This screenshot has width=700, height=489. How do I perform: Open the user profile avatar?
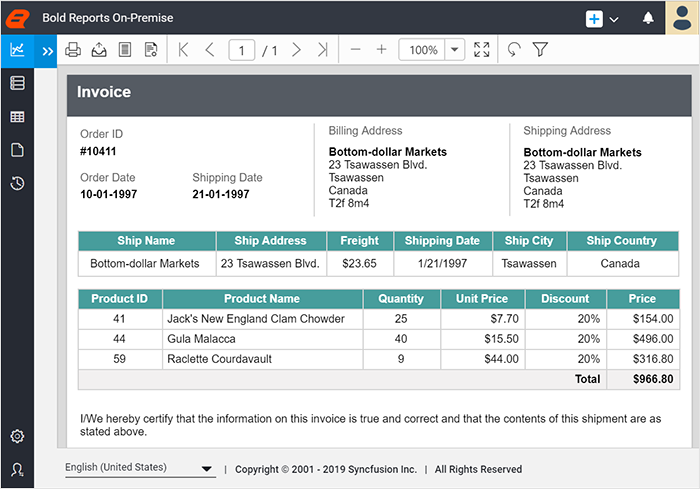coord(682,17)
